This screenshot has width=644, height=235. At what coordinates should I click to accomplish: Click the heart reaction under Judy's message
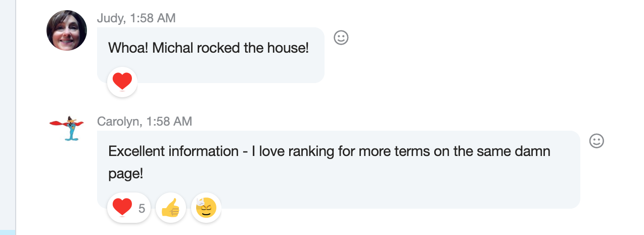click(x=122, y=82)
